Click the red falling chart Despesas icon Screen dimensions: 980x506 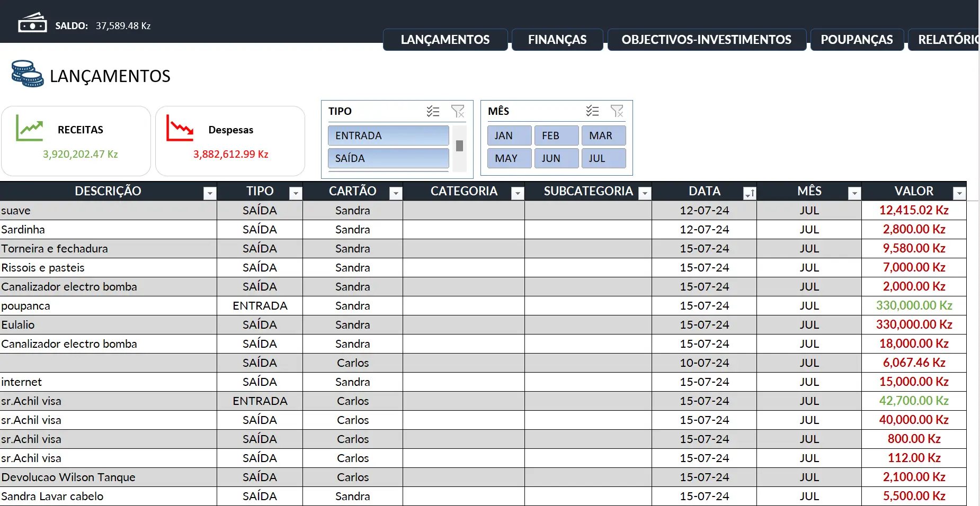coord(180,128)
